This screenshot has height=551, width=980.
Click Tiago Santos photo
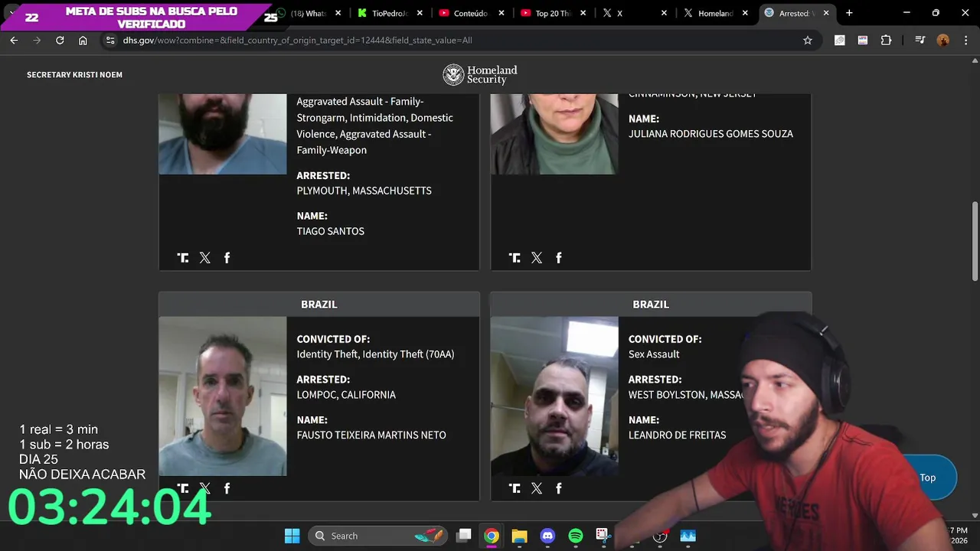point(223,134)
